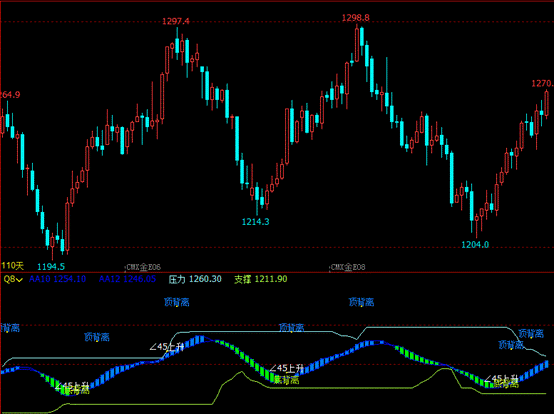Click the 1204.0 trough price label
Viewport: 554px width, 414px height.
pos(475,244)
